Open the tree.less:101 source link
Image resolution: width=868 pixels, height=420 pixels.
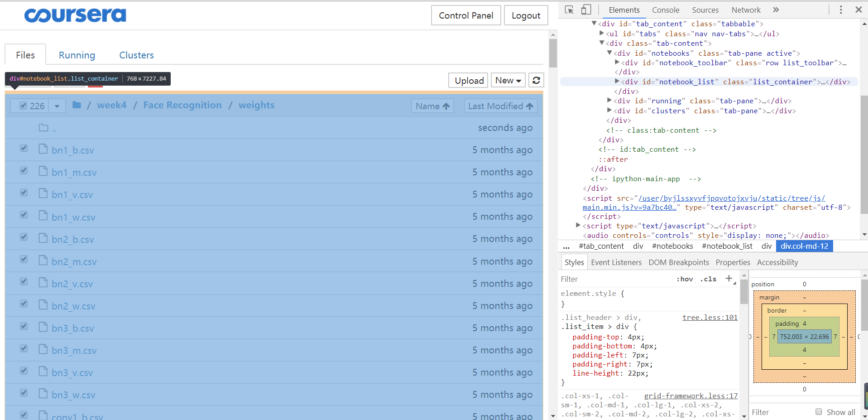tap(710, 318)
